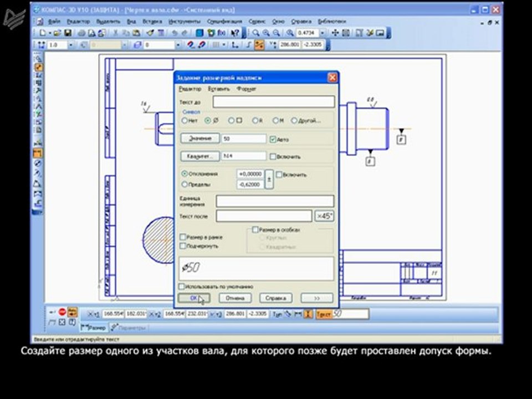Click the auto-create object icon beside stop
Screen dimensions: 532x399
72,311
